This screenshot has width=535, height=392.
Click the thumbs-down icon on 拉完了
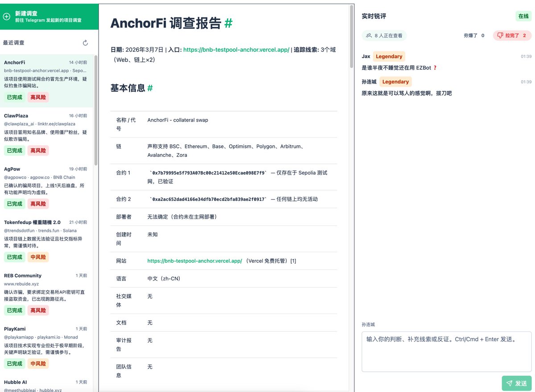click(500, 36)
